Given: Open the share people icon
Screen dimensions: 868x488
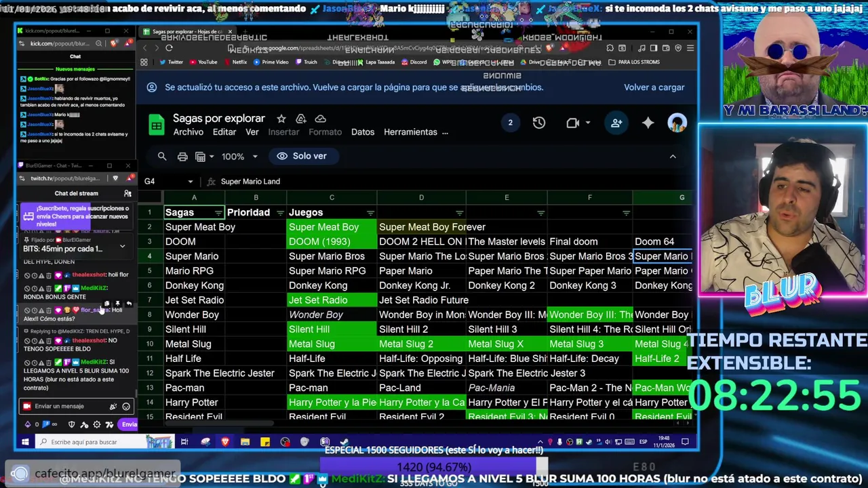Looking at the screenshot, I should pyautogui.click(x=616, y=123).
